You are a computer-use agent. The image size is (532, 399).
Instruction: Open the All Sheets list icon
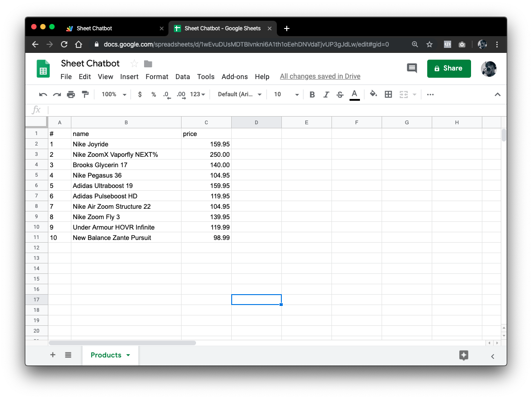pyautogui.click(x=68, y=355)
